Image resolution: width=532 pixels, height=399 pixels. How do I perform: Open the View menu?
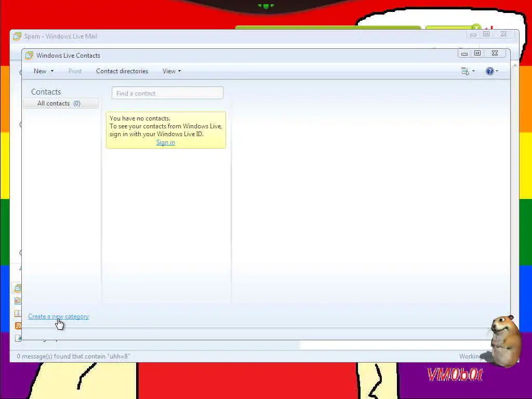[x=169, y=71]
